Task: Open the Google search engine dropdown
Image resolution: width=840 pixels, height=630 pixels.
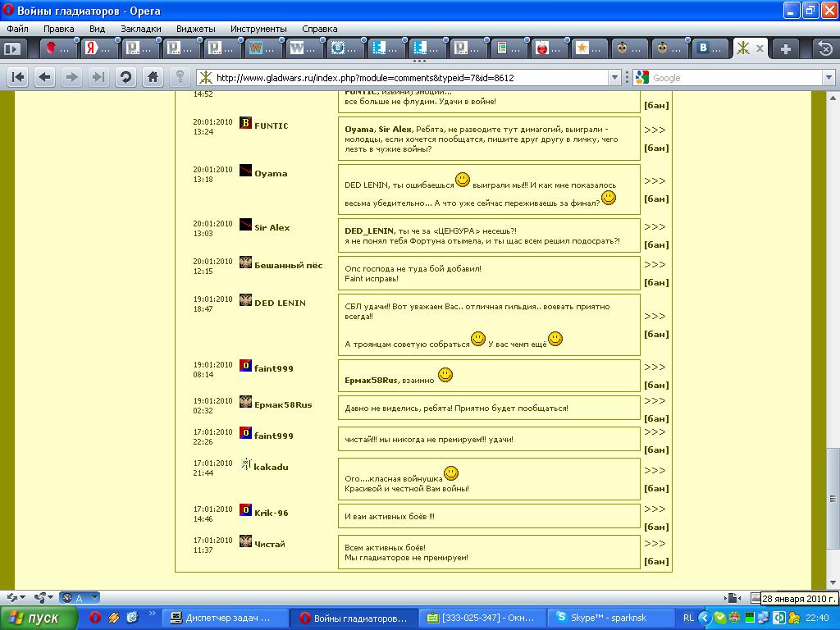Action: (641, 78)
